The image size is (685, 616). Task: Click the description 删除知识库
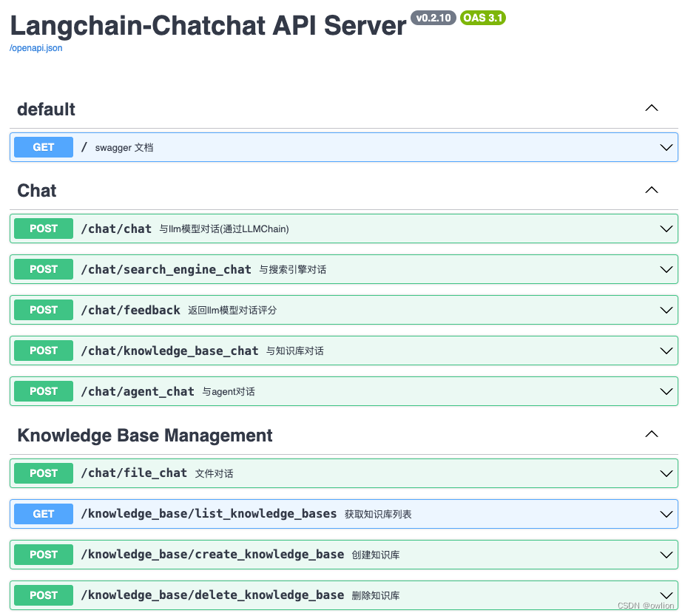(376, 595)
